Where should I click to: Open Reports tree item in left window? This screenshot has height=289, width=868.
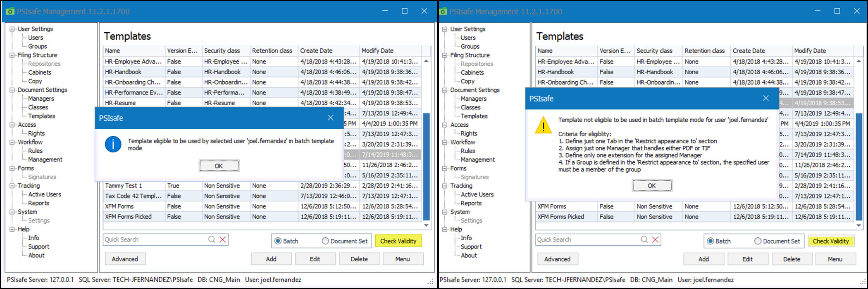[38, 203]
